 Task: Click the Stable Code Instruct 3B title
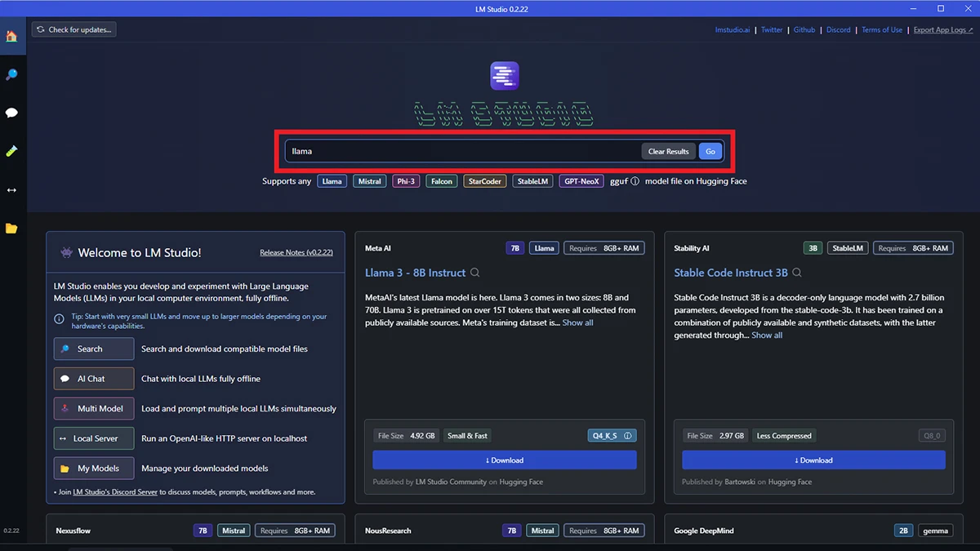pos(731,273)
